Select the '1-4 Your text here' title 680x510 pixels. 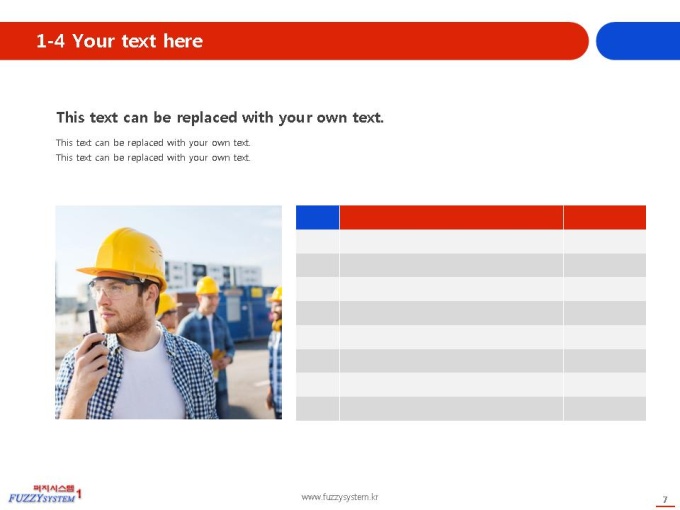[x=119, y=41]
